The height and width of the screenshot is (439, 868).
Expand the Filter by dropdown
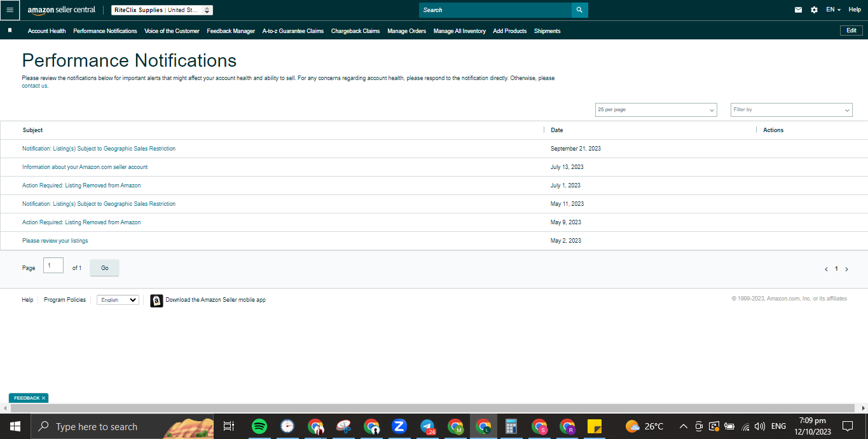(x=791, y=110)
